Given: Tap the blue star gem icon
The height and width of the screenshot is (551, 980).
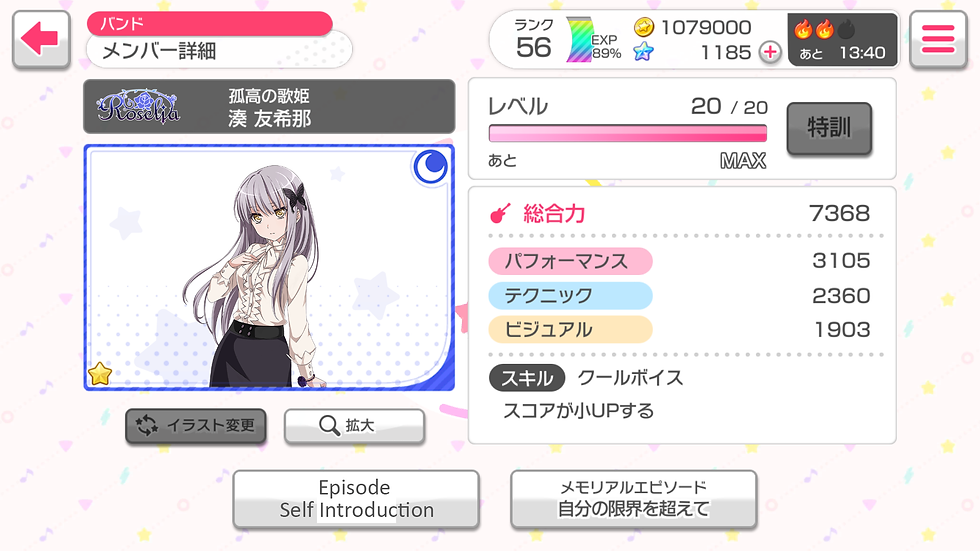Looking at the screenshot, I should tap(643, 52).
